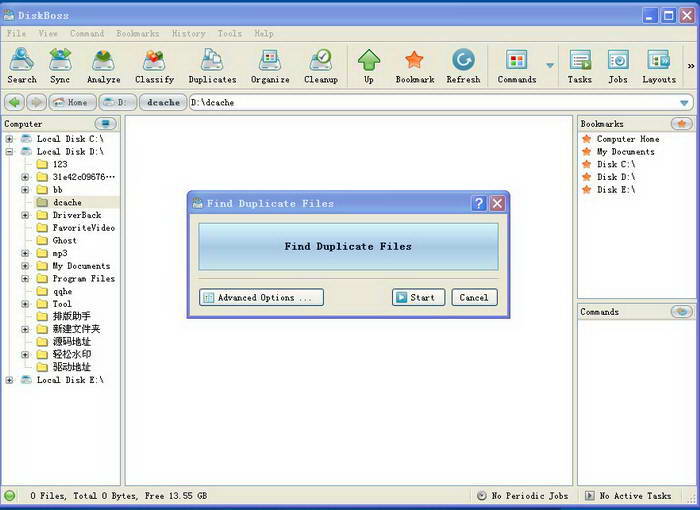
Task: Refresh the current directory view
Action: pyautogui.click(x=463, y=66)
